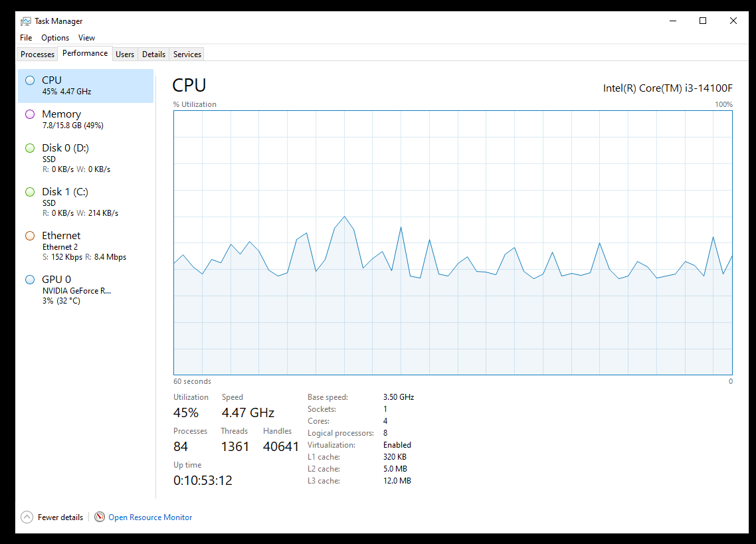The width and height of the screenshot is (756, 544).
Task: Click the threads count 1361
Action: (x=235, y=446)
